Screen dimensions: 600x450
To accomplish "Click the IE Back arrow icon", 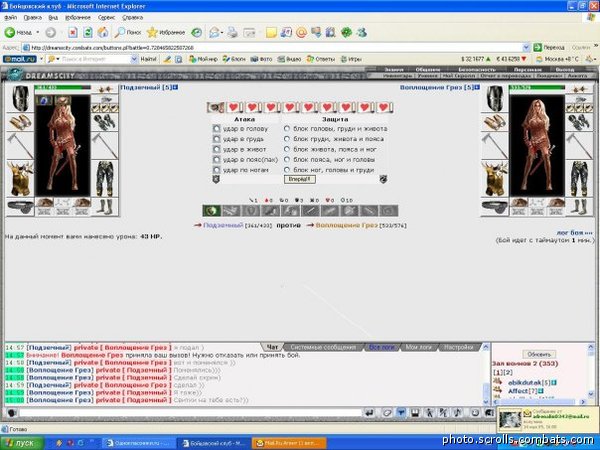I will [x=10, y=33].
